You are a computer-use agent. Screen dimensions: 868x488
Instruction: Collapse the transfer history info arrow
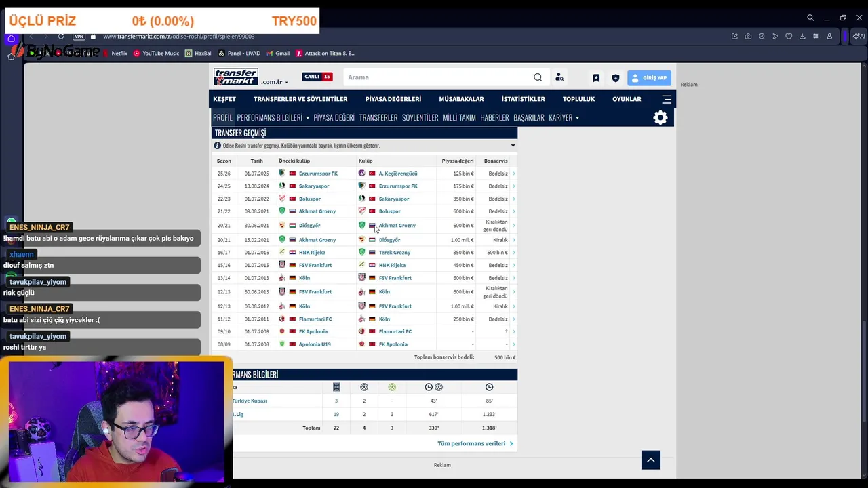click(513, 146)
